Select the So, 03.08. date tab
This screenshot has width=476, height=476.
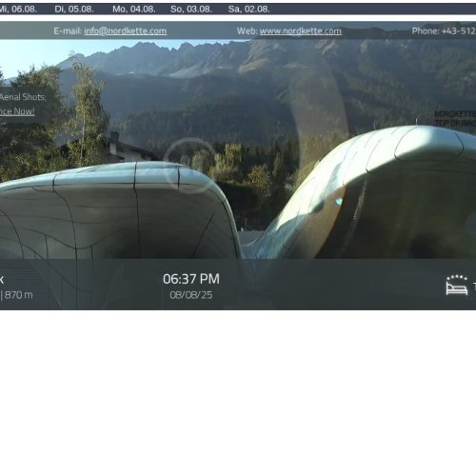click(191, 10)
